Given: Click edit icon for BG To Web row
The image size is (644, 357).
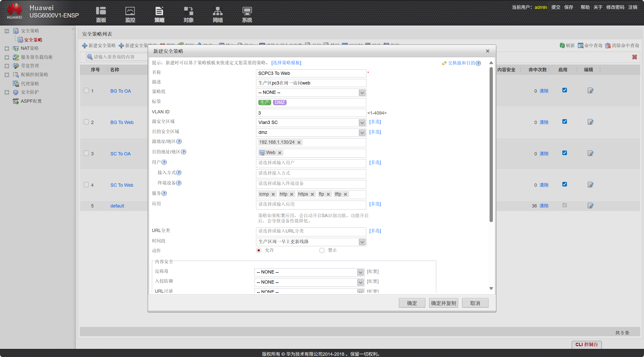Looking at the screenshot, I should pos(590,122).
